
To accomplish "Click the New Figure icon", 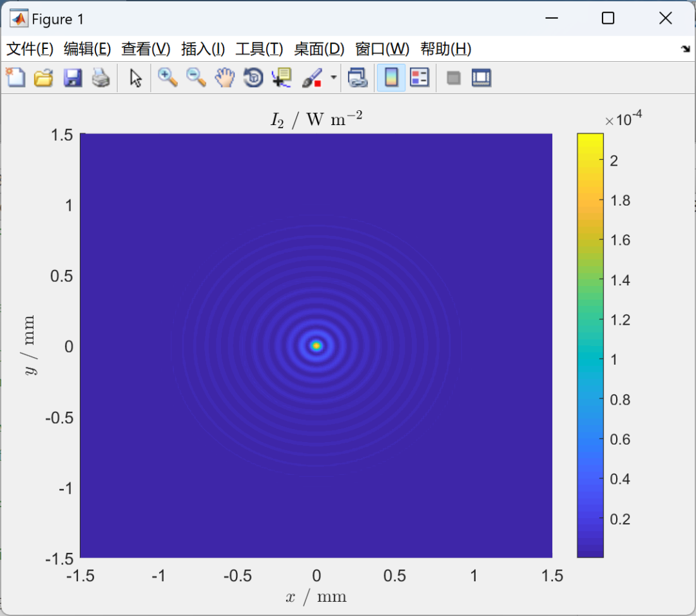I will [x=15, y=78].
